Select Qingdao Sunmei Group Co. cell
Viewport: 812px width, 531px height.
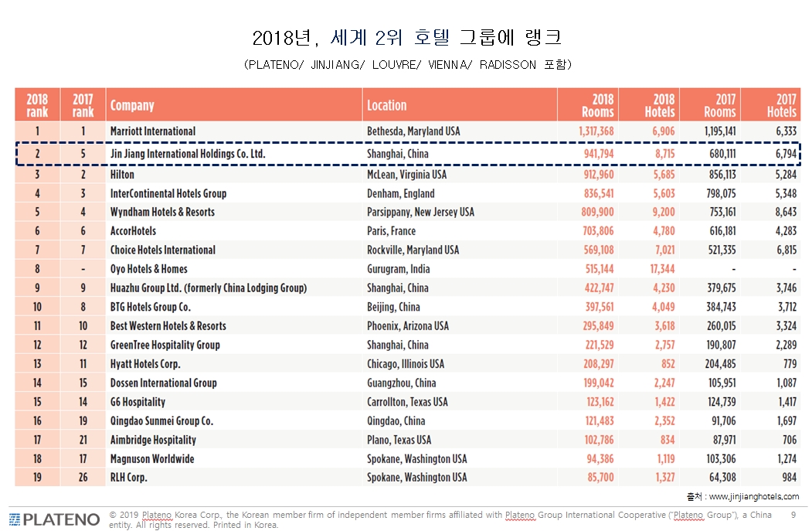tap(161, 421)
